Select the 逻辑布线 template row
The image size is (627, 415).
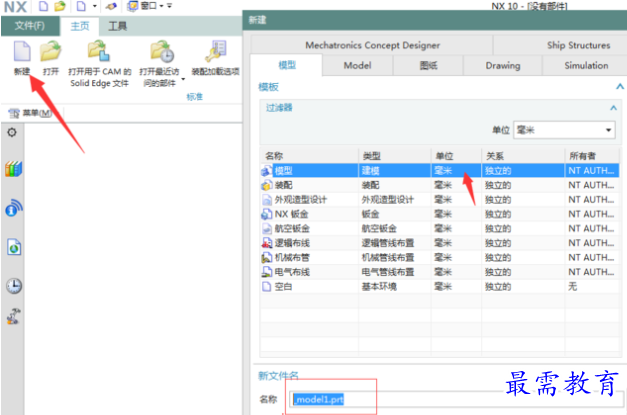(x=439, y=243)
